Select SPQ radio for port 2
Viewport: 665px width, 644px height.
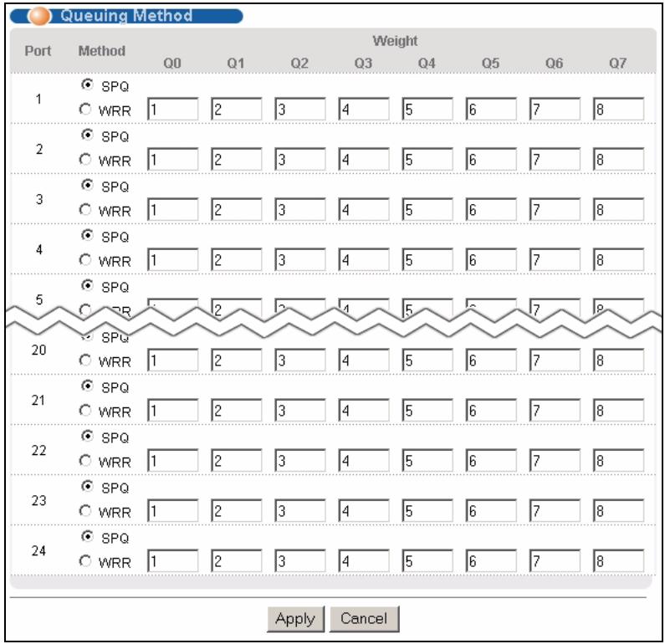[87, 135]
